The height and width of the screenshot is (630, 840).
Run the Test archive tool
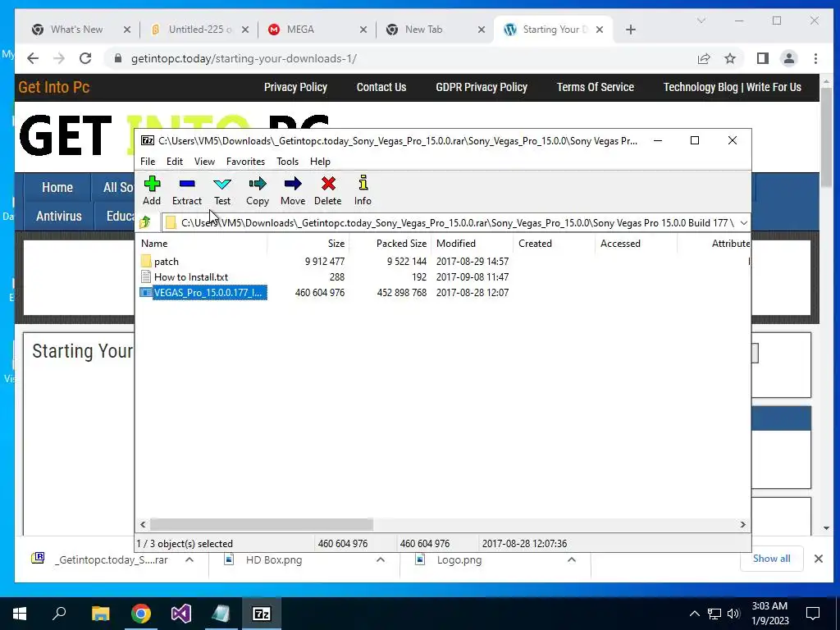222,190
